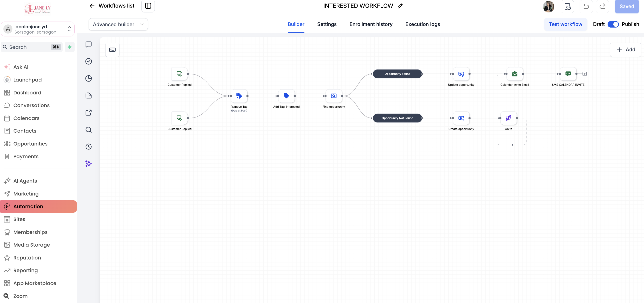Click the Test workflow button
Screen dimensions: 644x303
(565, 24)
